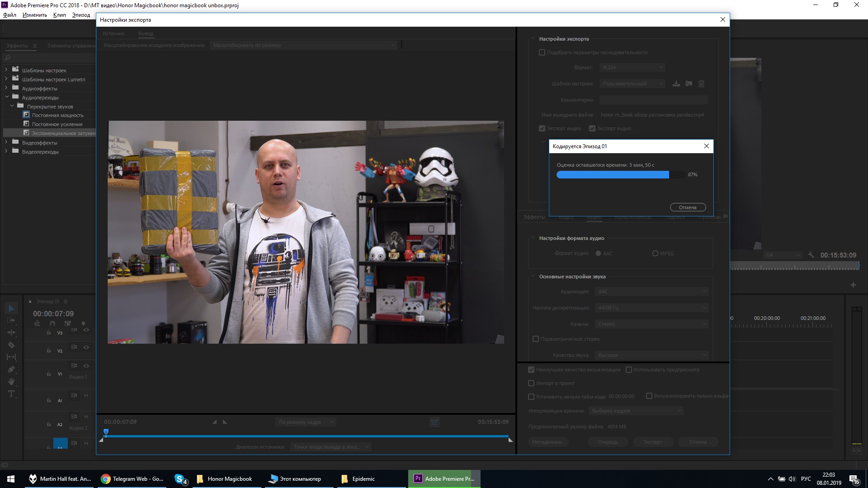Mute audio track A1
This screenshot has width=868, height=488.
pyautogui.click(x=86, y=395)
